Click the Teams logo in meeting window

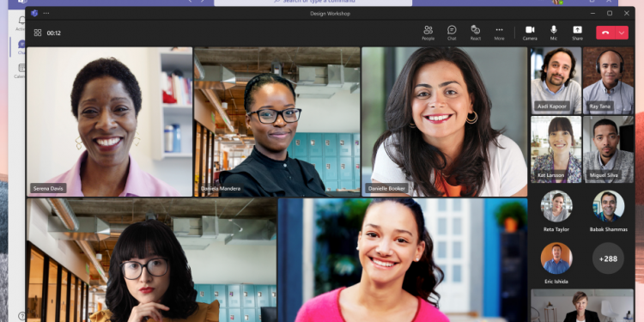click(x=34, y=13)
